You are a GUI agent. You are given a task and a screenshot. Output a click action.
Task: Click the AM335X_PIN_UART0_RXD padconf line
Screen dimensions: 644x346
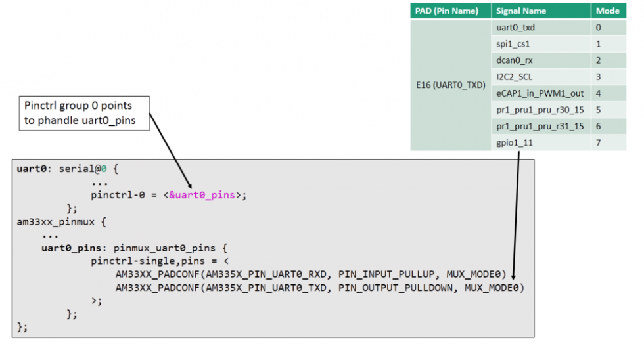[x=310, y=274]
